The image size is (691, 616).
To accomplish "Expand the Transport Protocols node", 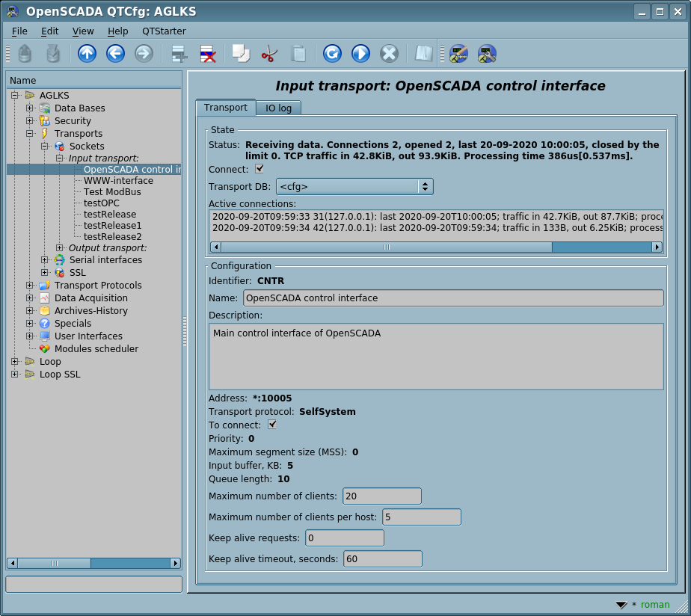I will (29, 286).
